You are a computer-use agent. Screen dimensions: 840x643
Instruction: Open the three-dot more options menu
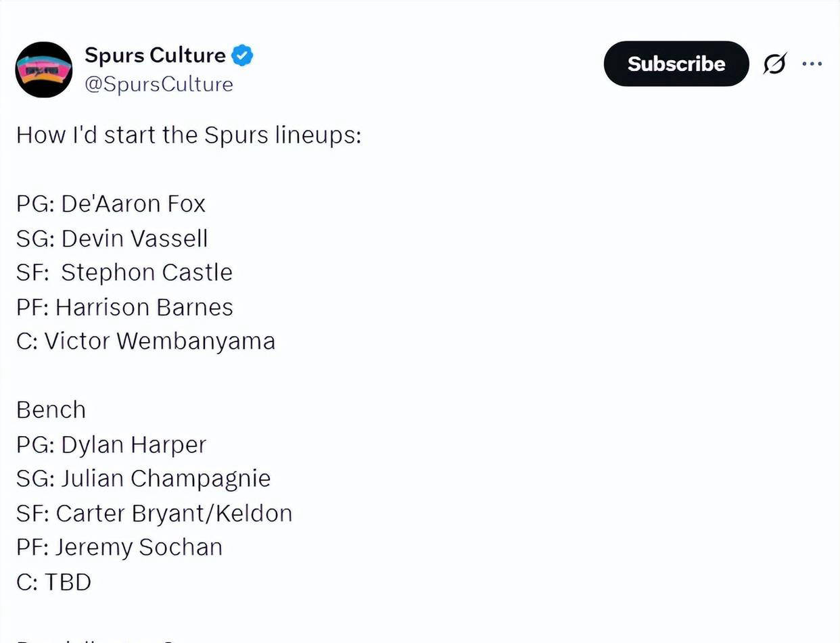[x=812, y=64]
